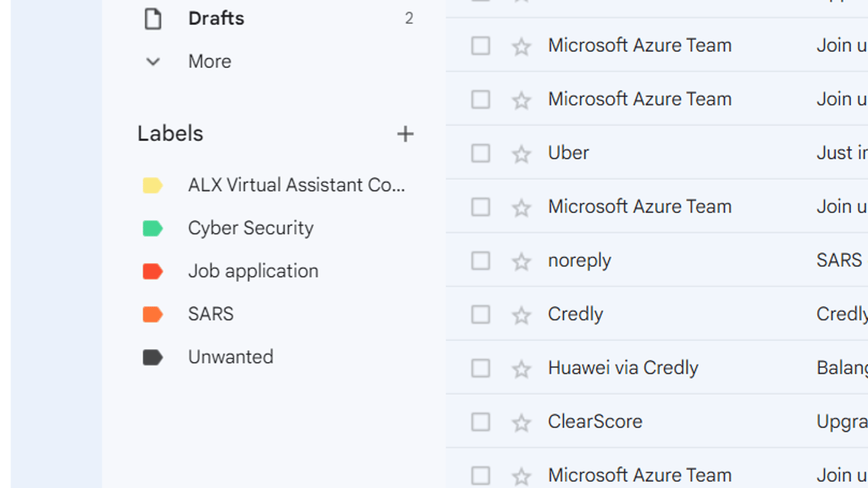Create a new label with plus icon
The height and width of the screenshot is (488, 868).
(405, 134)
